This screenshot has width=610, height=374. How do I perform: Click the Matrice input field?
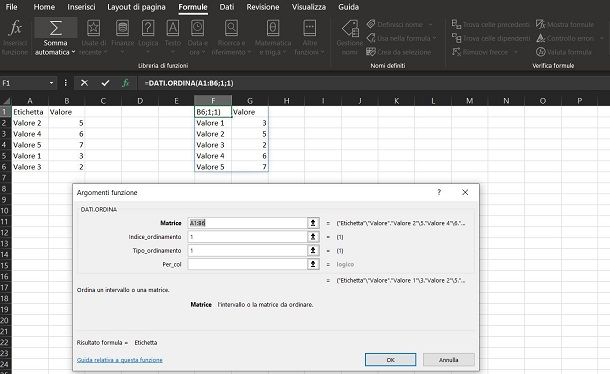(x=247, y=223)
